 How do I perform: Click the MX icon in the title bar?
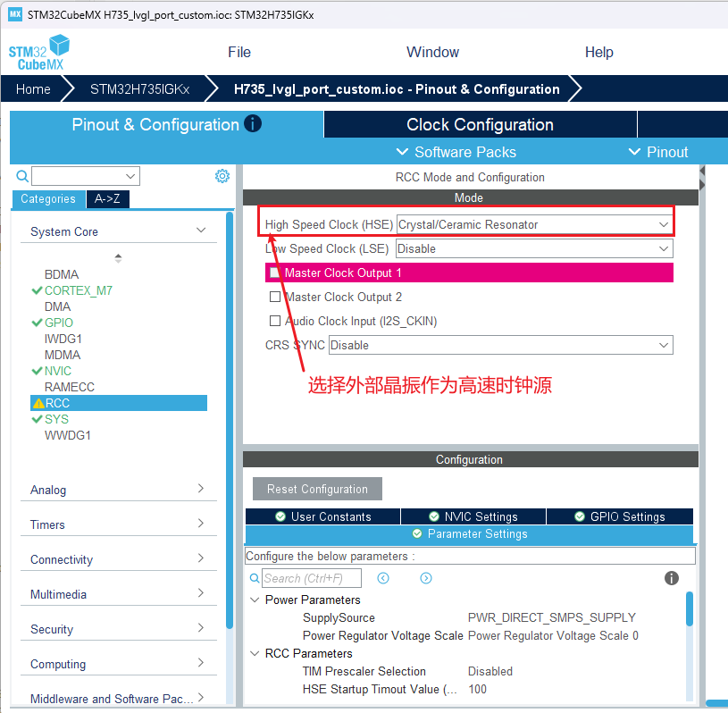pyautogui.click(x=15, y=14)
